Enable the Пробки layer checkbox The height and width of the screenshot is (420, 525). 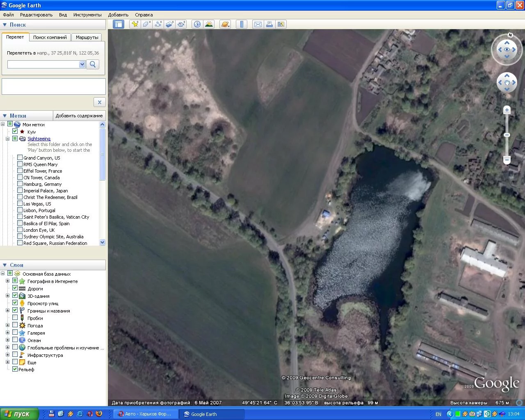tap(15, 318)
